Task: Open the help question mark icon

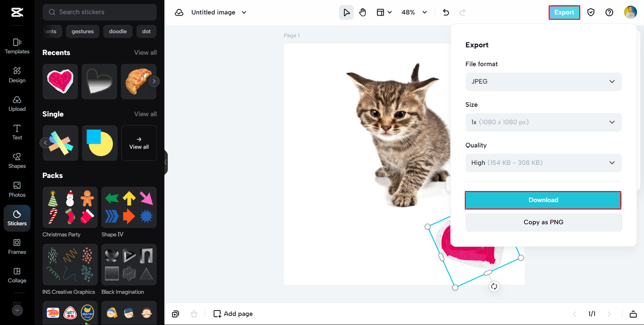Action: pos(609,13)
